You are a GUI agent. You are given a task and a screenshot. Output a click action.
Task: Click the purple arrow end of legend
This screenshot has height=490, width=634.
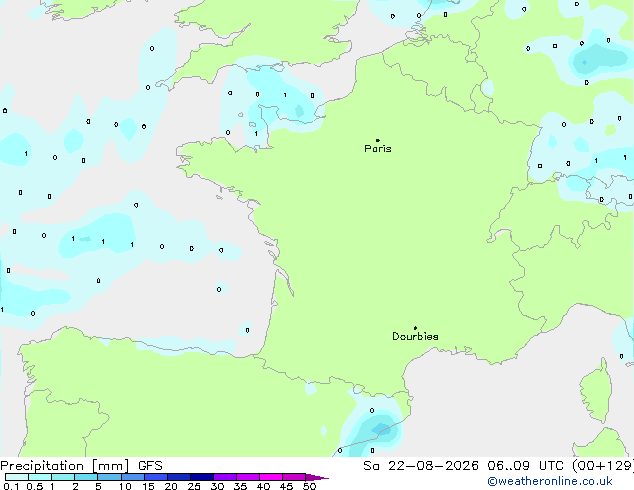coord(317,477)
